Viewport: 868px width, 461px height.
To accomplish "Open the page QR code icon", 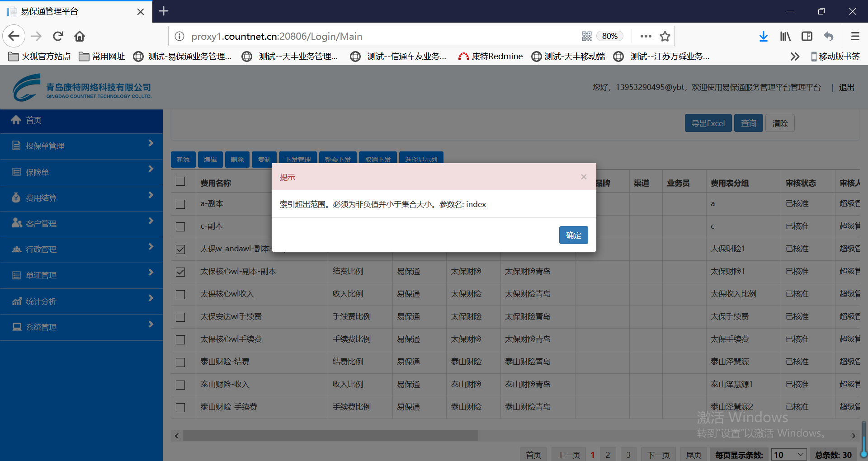I will pos(587,36).
